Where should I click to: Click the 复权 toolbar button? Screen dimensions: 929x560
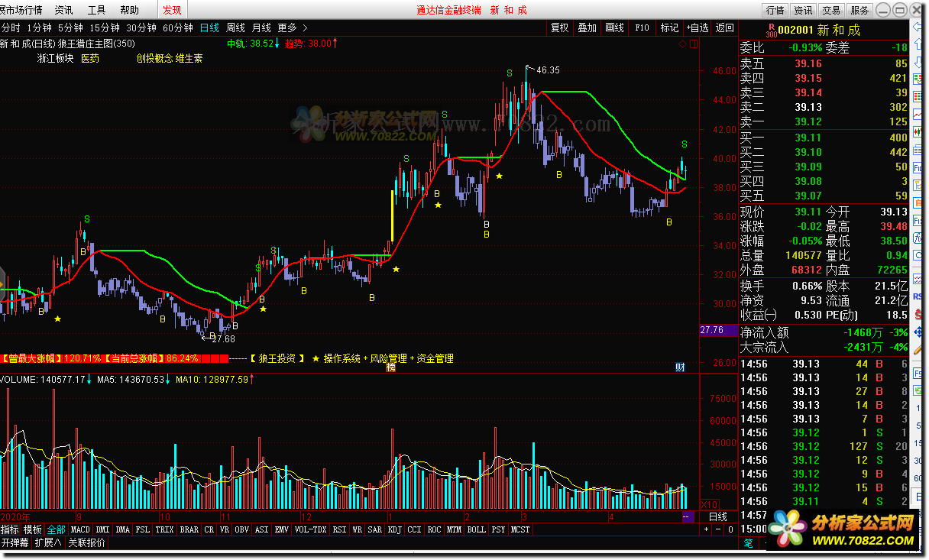tap(560, 28)
